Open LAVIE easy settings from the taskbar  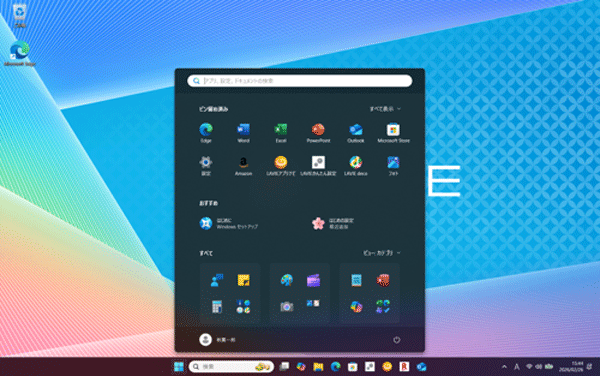370,366
